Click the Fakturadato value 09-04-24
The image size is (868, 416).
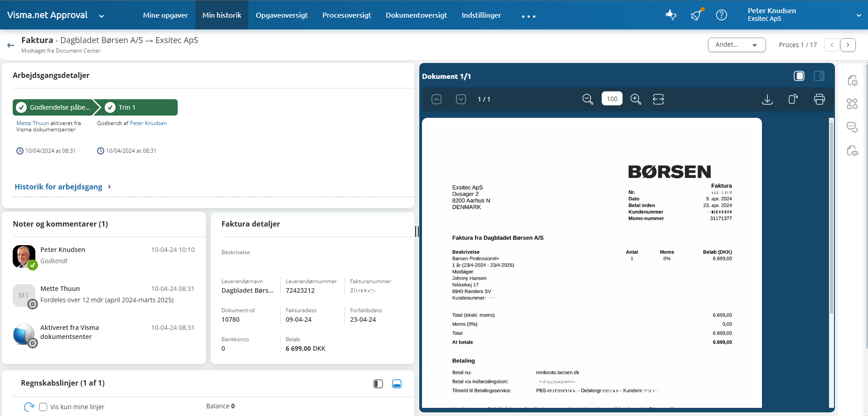299,319
